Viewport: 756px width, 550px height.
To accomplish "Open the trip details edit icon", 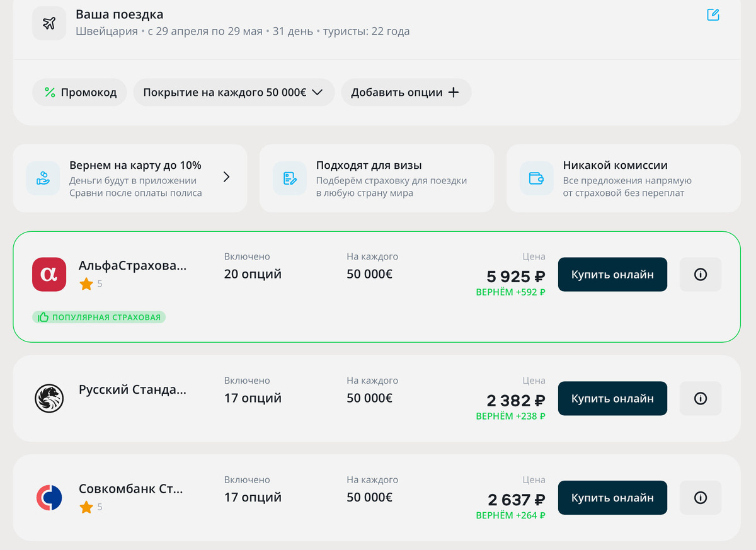I will coord(713,14).
